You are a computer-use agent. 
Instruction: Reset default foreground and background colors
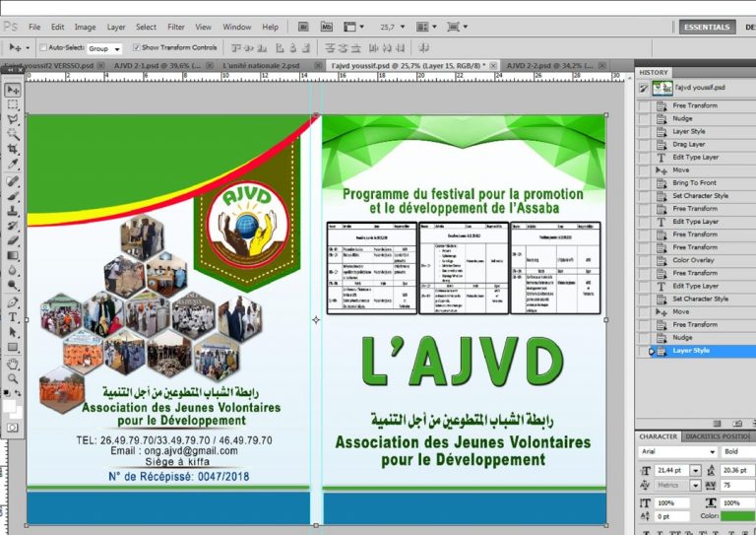click(x=7, y=393)
